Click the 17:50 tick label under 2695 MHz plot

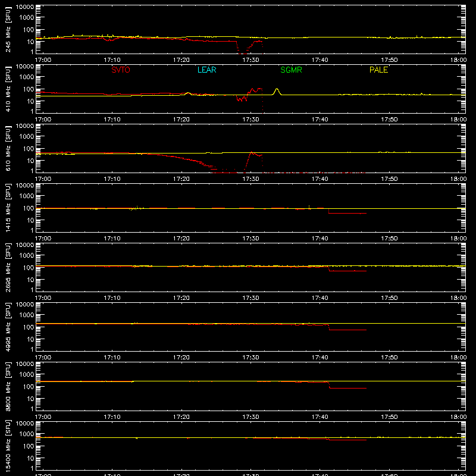coord(389,298)
